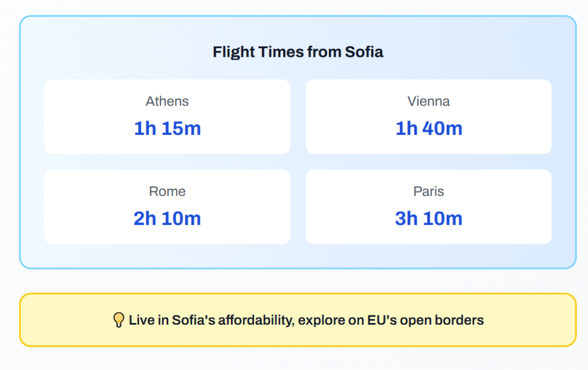Click the Flight Times from Sofia heading

[297, 52]
